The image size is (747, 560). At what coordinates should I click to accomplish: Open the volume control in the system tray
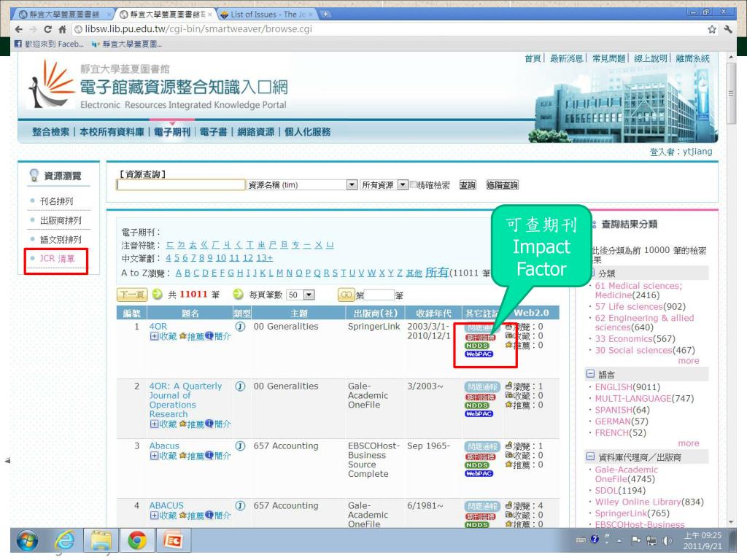(x=667, y=540)
